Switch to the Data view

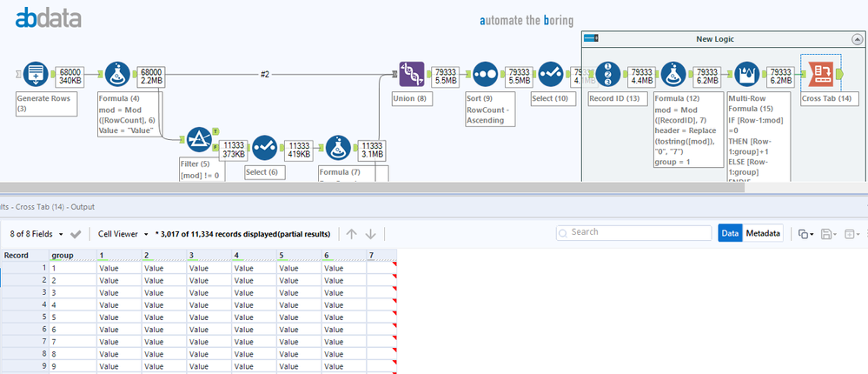[x=730, y=233]
